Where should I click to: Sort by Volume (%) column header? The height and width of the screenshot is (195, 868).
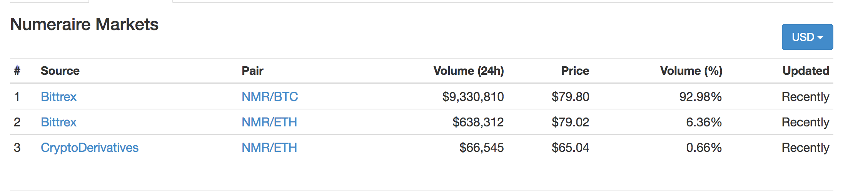point(691,71)
